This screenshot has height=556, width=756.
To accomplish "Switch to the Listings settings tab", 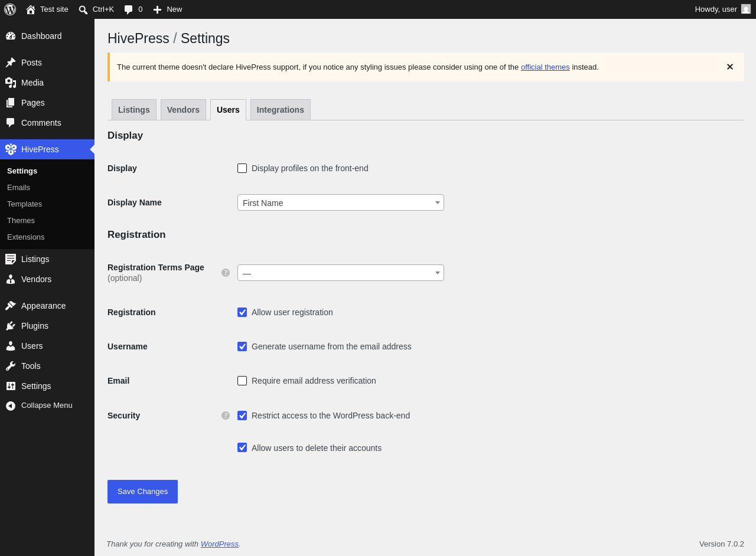I will click(134, 110).
